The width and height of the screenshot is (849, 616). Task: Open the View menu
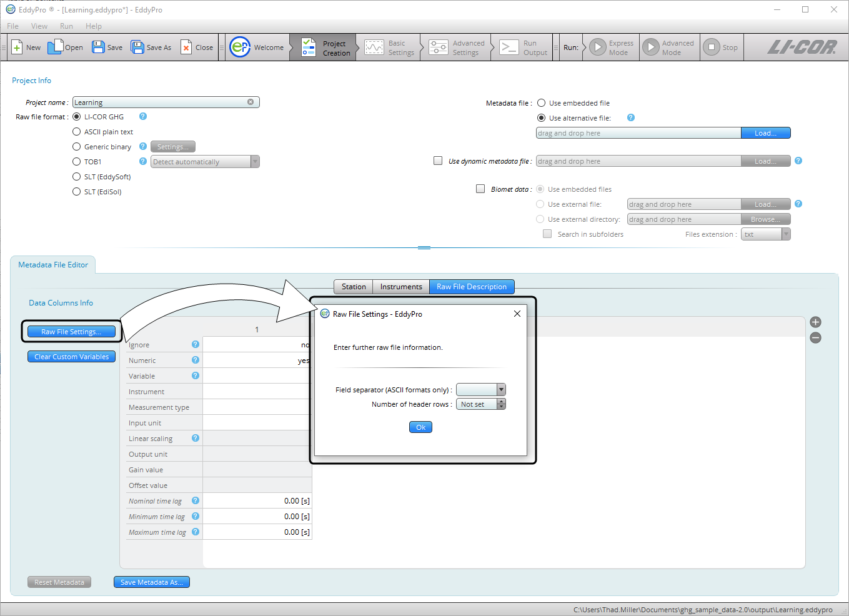click(x=39, y=26)
